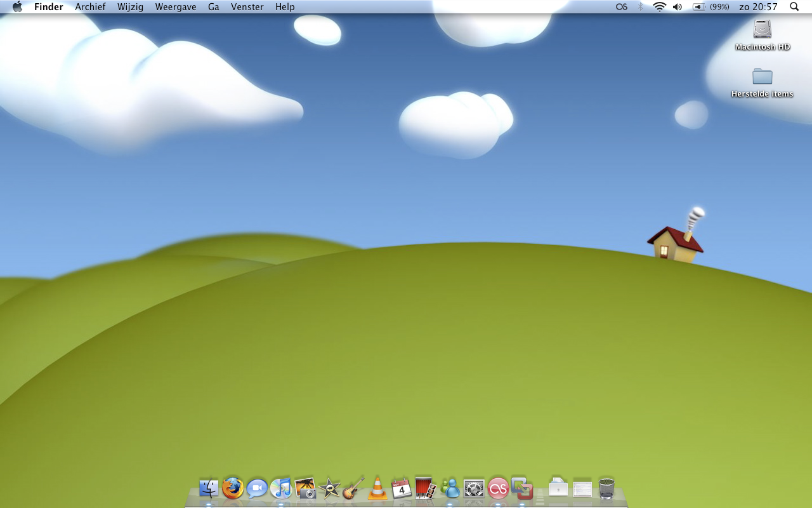Open the battery status menu
812x508 pixels.
710,7
